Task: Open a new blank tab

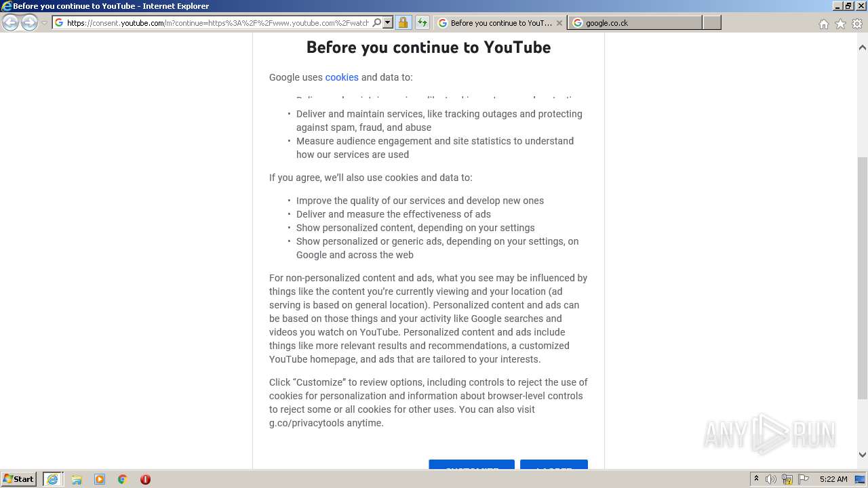Action: point(711,23)
